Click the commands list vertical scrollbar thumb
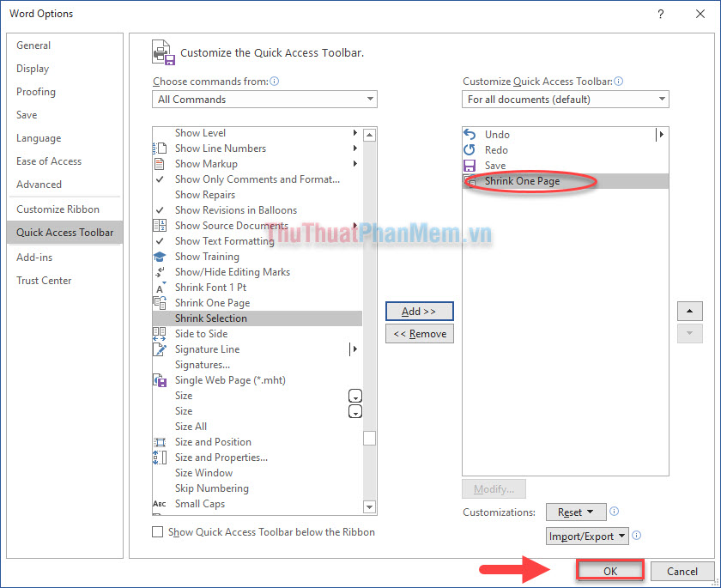The width and height of the screenshot is (721, 588). (x=369, y=438)
